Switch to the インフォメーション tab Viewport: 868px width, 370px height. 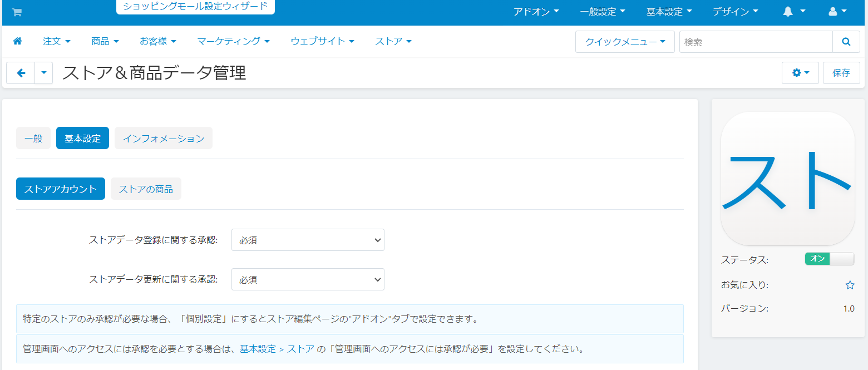click(x=164, y=139)
